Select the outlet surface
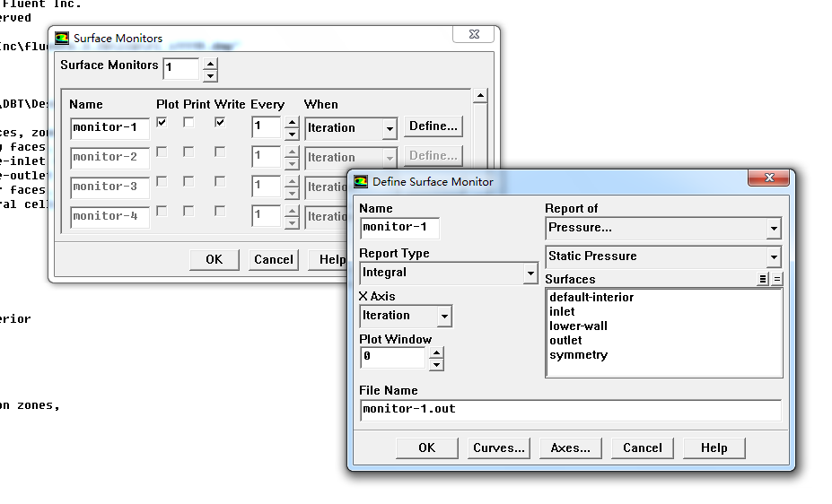 (x=565, y=341)
